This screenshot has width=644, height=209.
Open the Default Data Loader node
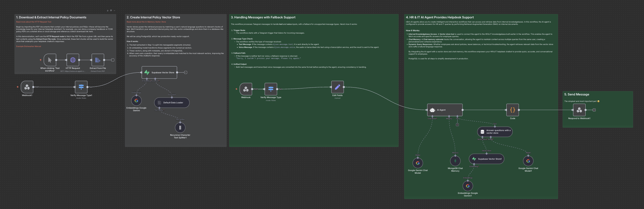click(x=172, y=102)
